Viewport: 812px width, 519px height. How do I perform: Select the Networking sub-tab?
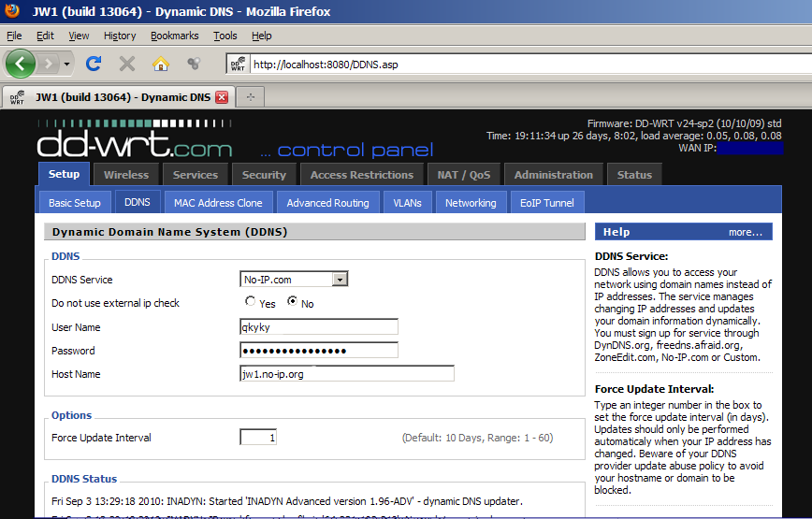pos(471,203)
